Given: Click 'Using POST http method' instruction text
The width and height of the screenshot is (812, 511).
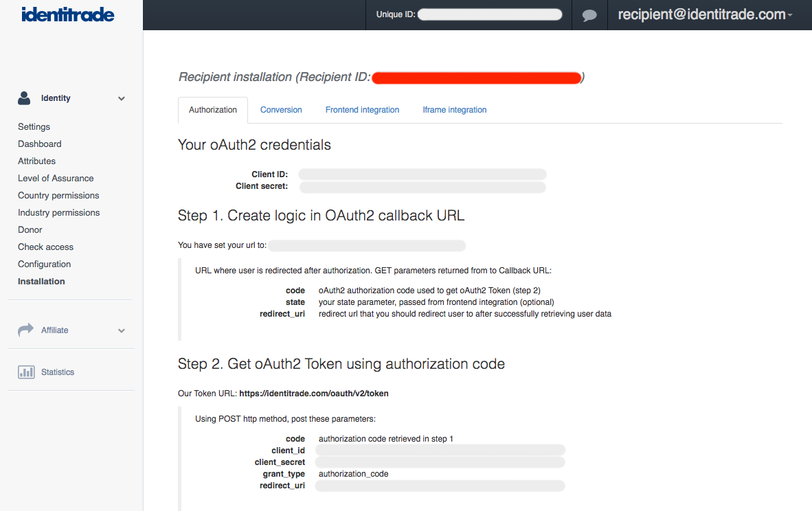Looking at the screenshot, I should (285, 419).
